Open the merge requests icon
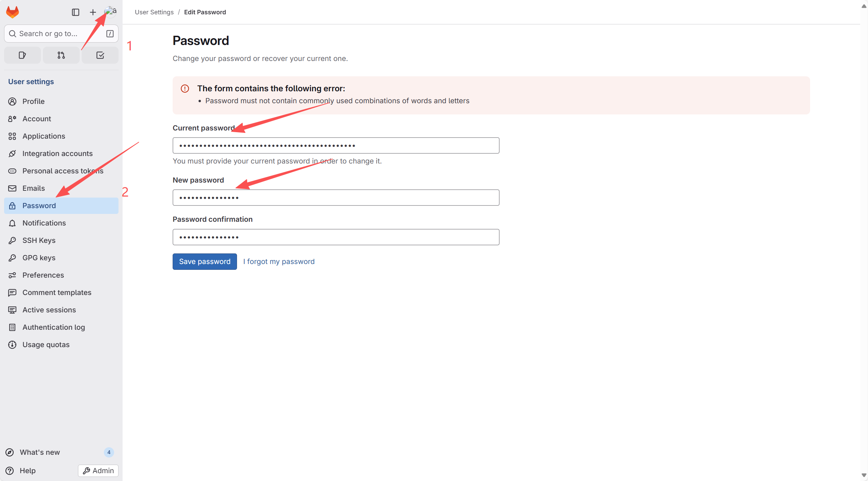This screenshot has height=481, width=868. (61, 55)
